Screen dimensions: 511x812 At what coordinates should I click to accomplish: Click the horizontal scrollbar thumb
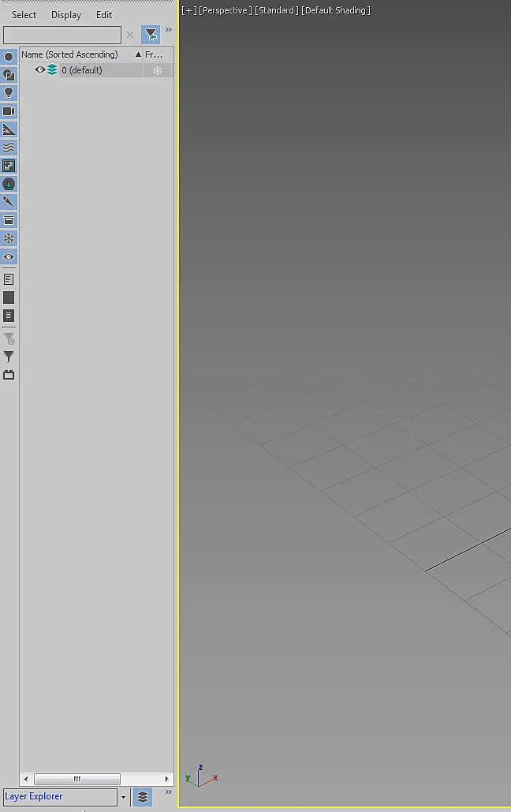77,779
